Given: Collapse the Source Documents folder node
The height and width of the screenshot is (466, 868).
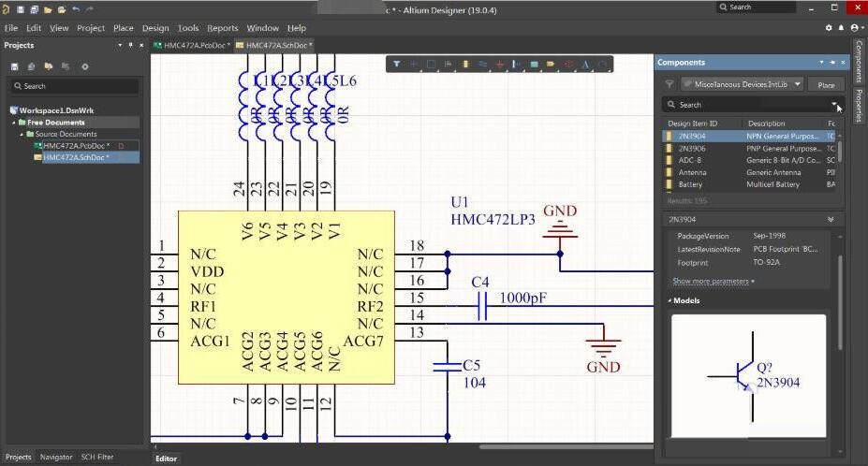Looking at the screenshot, I should point(22,134).
